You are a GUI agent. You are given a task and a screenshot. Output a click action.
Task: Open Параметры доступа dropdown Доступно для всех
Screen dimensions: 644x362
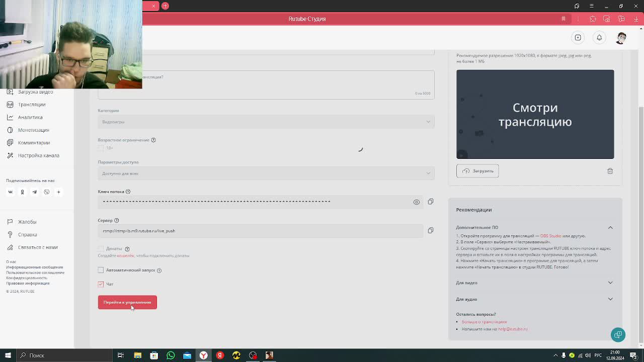[x=266, y=173]
